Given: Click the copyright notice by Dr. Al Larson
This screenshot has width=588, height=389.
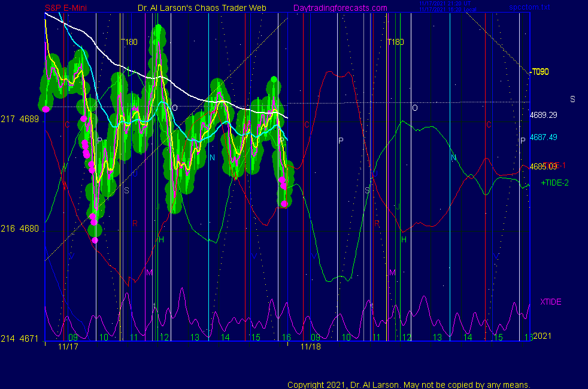Looking at the screenshot, I should coord(409,385).
